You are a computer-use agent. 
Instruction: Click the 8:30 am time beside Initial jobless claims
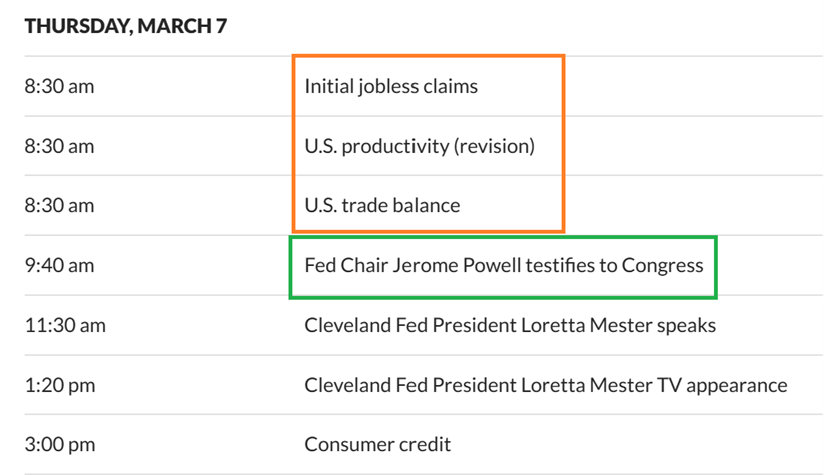coord(59,86)
